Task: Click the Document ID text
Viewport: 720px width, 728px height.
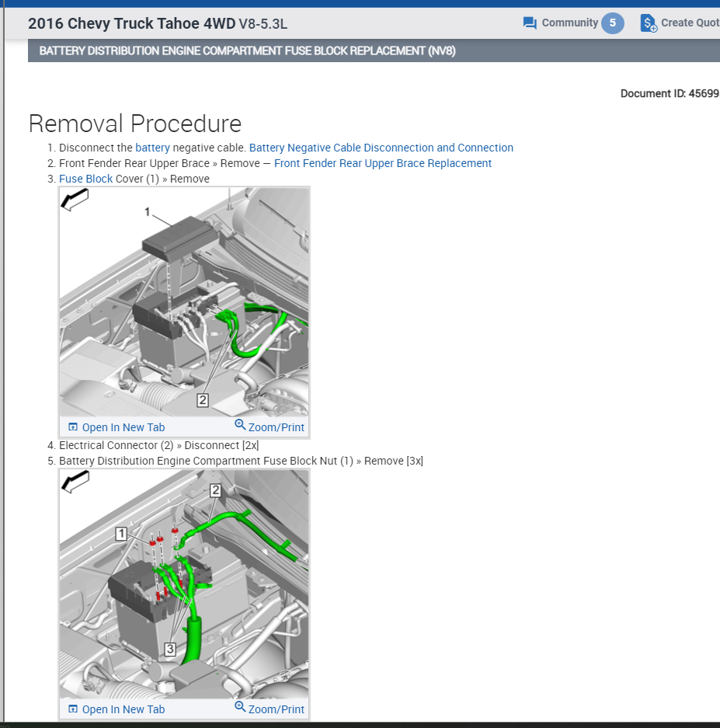Action: click(x=670, y=93)
